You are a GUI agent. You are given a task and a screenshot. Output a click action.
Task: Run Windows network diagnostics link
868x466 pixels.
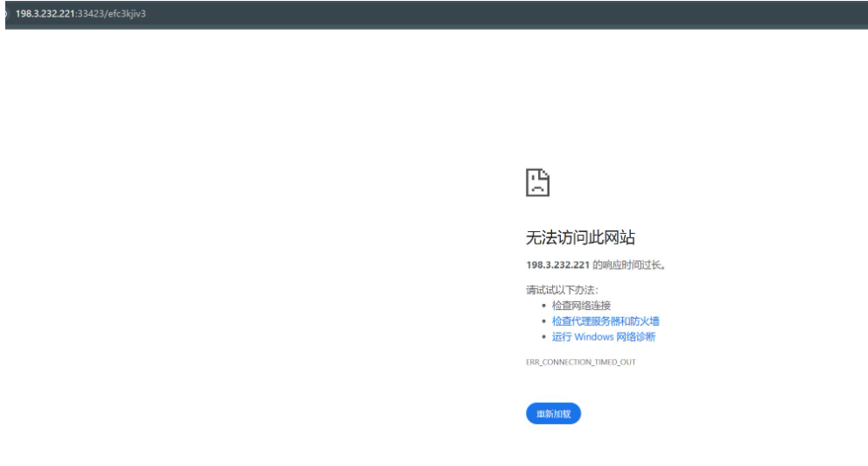point(604,337)
